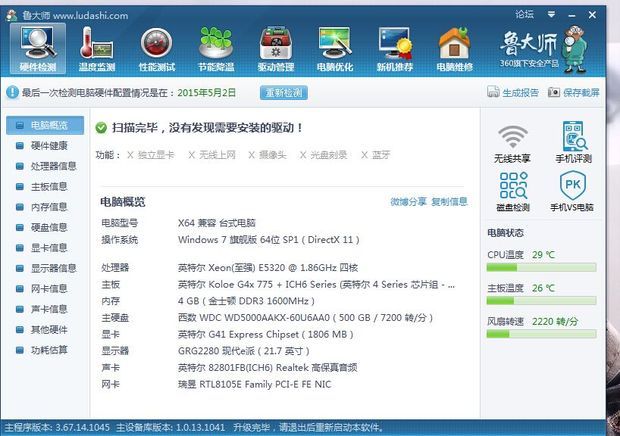Open the 硬件检测 hardware detection tab

38,49
